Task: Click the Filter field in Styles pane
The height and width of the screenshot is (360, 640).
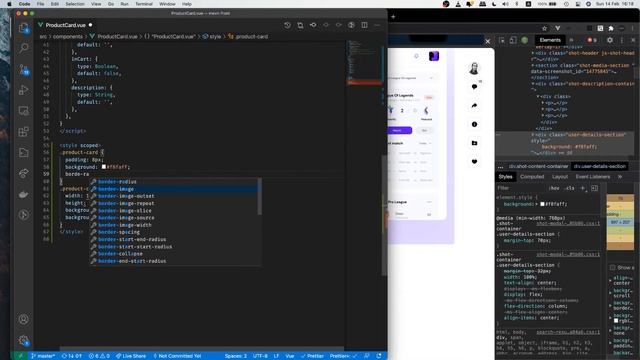Action: click(521, 188)
